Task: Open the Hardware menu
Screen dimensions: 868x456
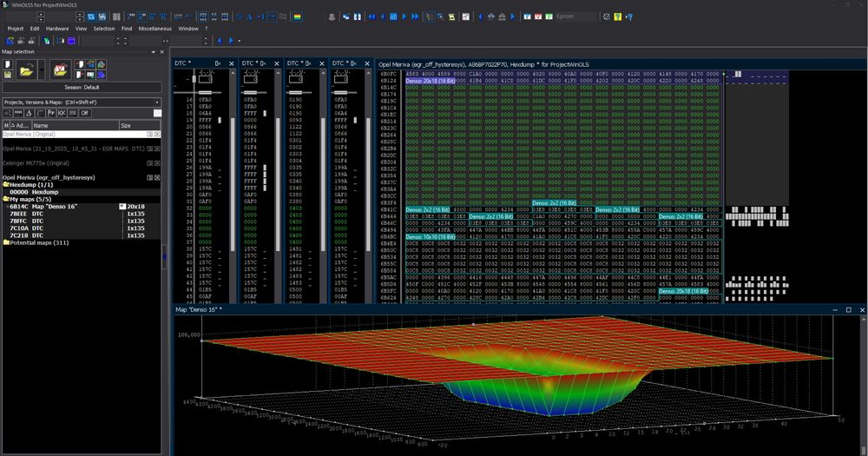Action: click(57, 28)
